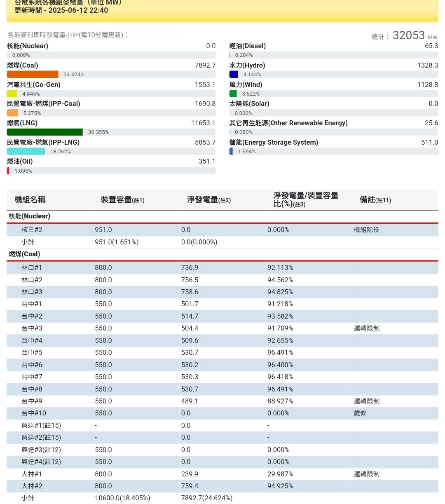Click the 核三#2 unit row name
This screenshot has height=504, width=445.
tap(32, 230)
